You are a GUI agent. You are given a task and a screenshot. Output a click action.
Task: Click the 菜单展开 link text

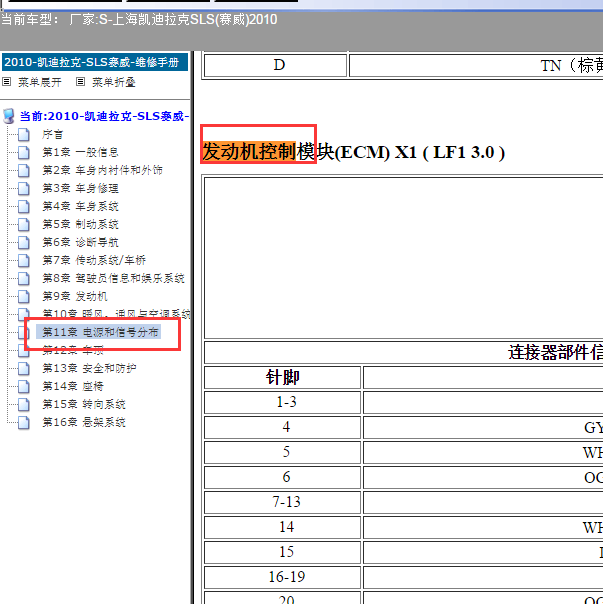[40, 82]
